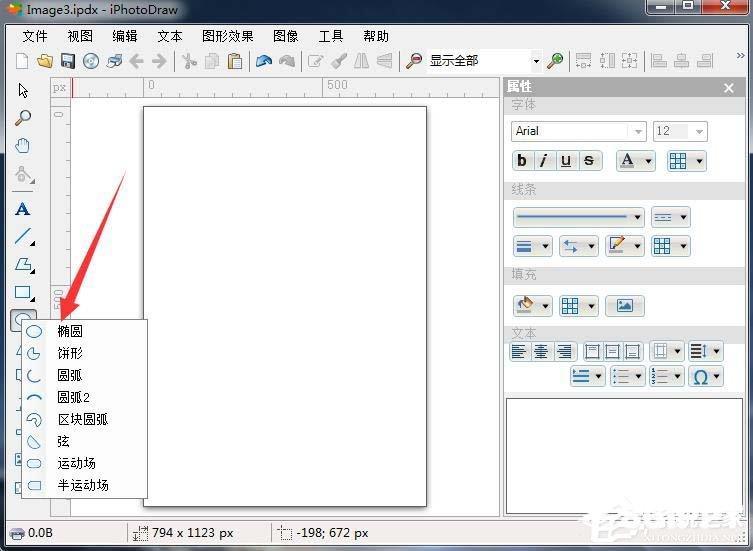The height and width of the screenshot is (551, 753).
Task: Choose 饼形 from the shape popup
Action: pos(85,353)
